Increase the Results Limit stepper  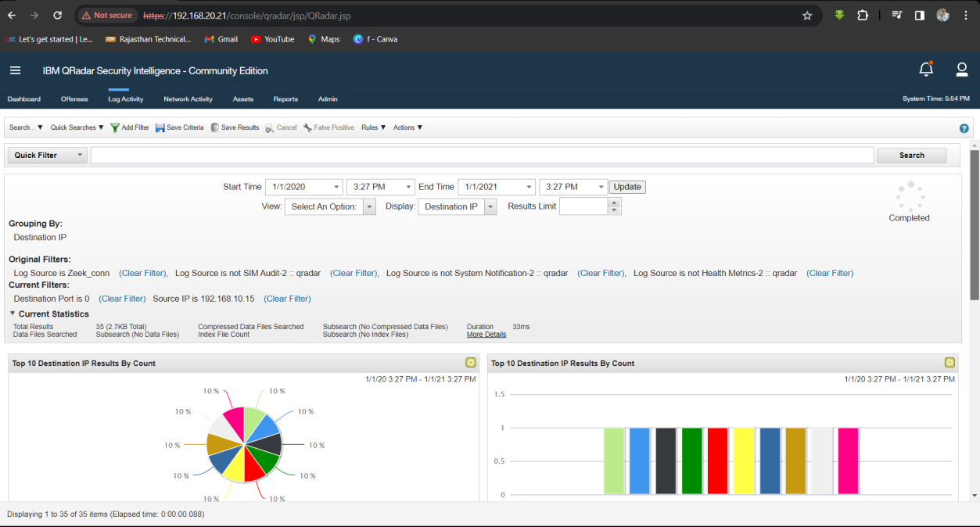pyautogui.click(x=615, y=203)
